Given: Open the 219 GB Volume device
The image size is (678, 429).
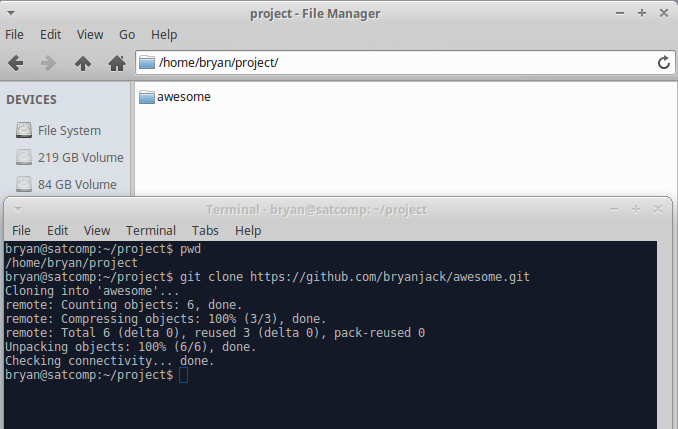Looking at the screenshot, I should [69, 157].
